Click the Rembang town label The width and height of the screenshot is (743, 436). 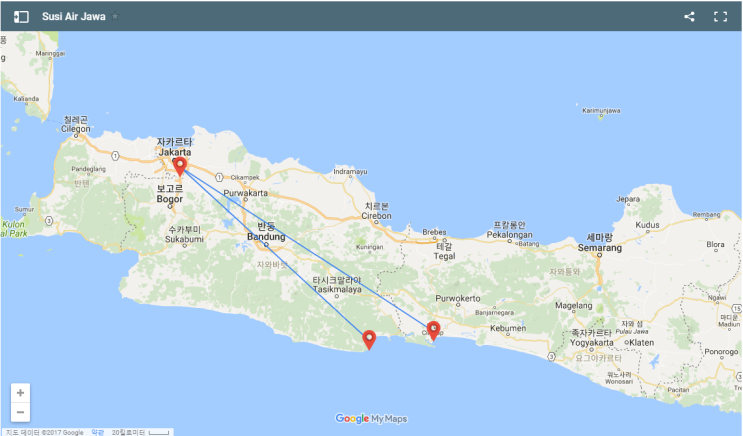click(x=706, y=215)
